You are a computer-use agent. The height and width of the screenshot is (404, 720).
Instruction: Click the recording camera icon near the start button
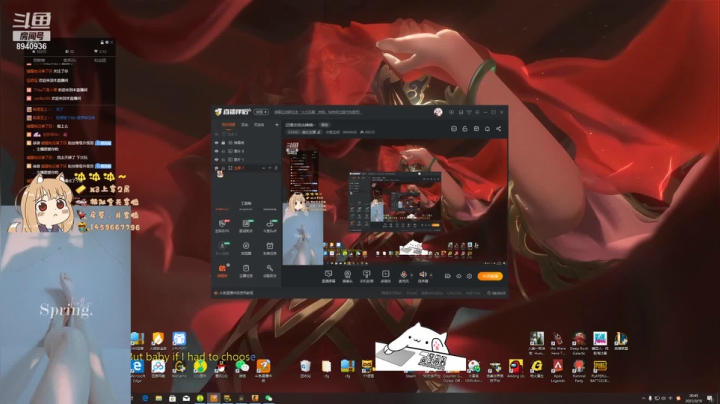[448, 276]
